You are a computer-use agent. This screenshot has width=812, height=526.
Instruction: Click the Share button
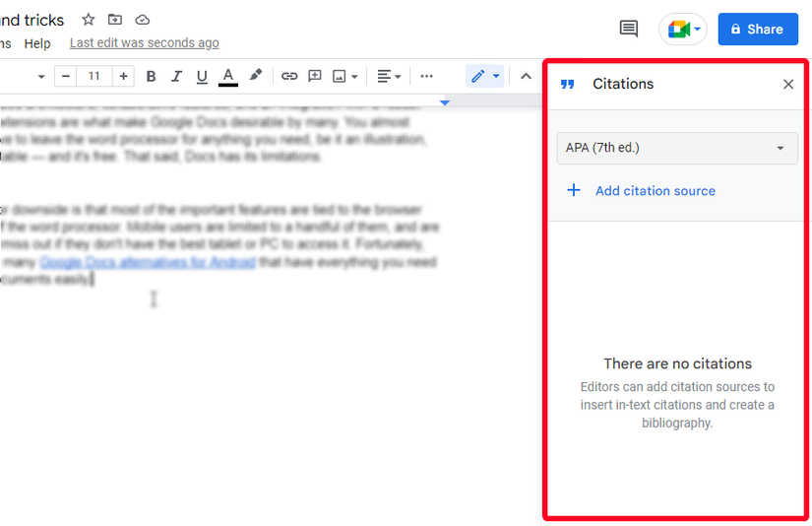click(x=758, y=29)
